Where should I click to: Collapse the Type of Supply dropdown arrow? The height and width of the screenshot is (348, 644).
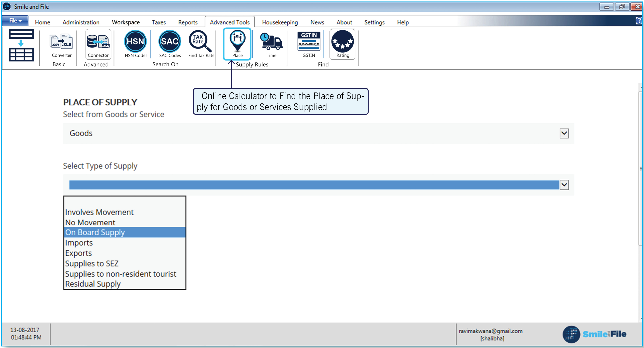[564, 185]
